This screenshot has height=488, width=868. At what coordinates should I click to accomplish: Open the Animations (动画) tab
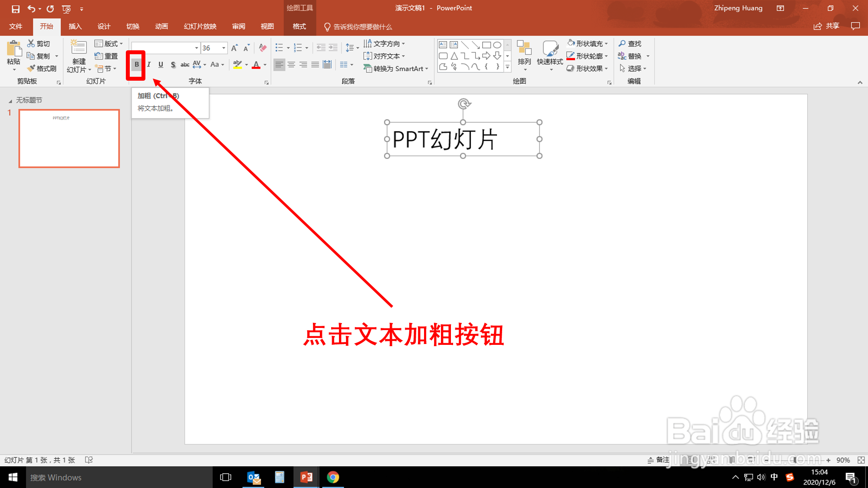click(161, 26)
